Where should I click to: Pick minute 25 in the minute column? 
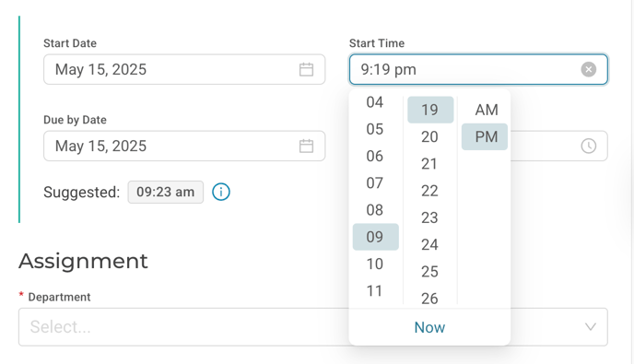pyautogui.click(x=430, y=271)
